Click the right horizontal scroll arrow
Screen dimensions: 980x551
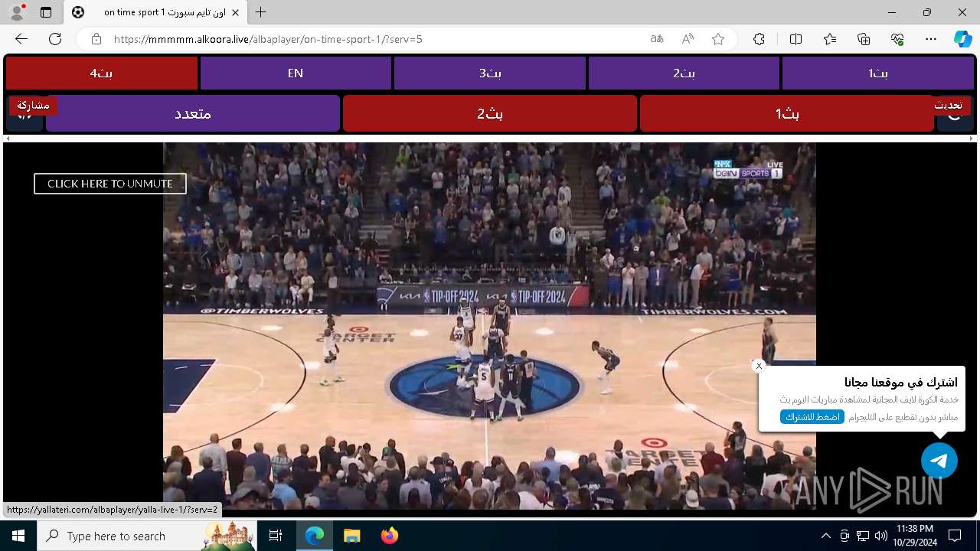(972, 139)
